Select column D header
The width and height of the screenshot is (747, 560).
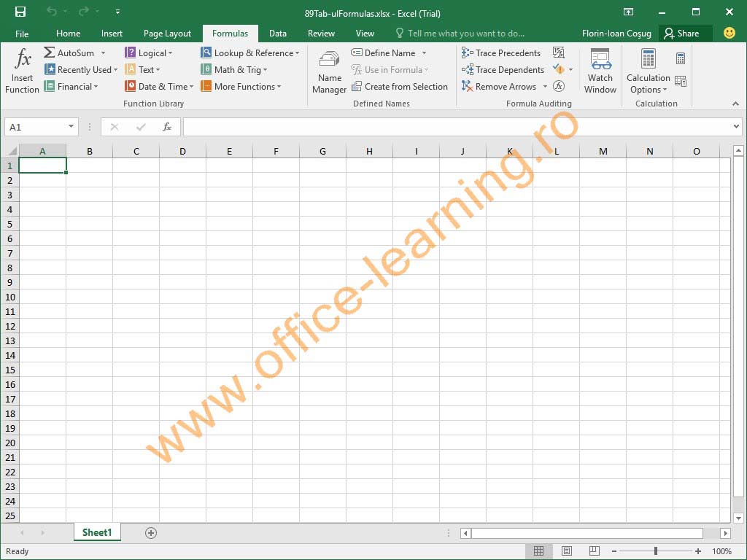pos(182,152)
